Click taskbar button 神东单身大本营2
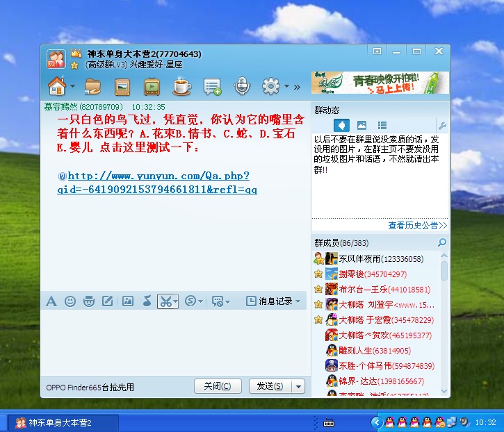Viewport: 504px width, 432px height. [63, 423]
